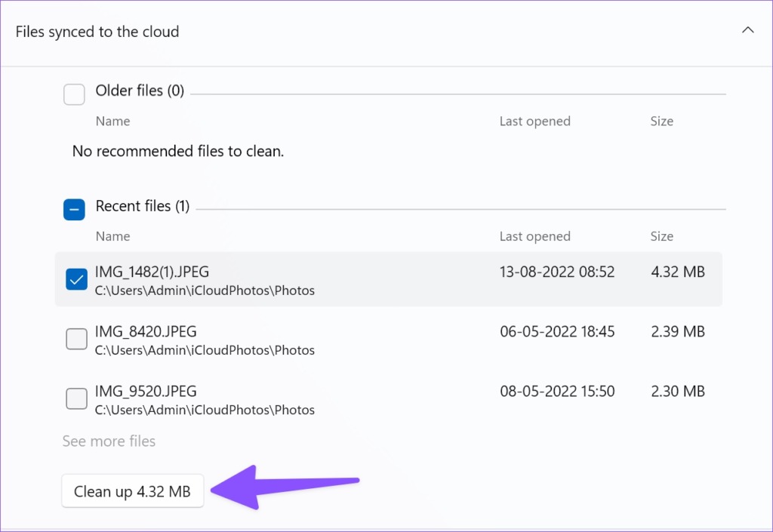Click the Size column header
Screen dimensions: 773x532
[661, 235]
